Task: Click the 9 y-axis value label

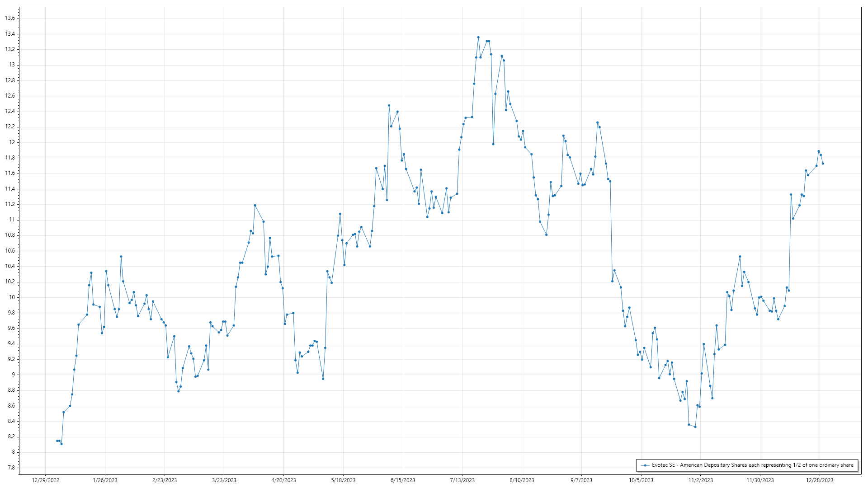Action: (x=14, y=375)
